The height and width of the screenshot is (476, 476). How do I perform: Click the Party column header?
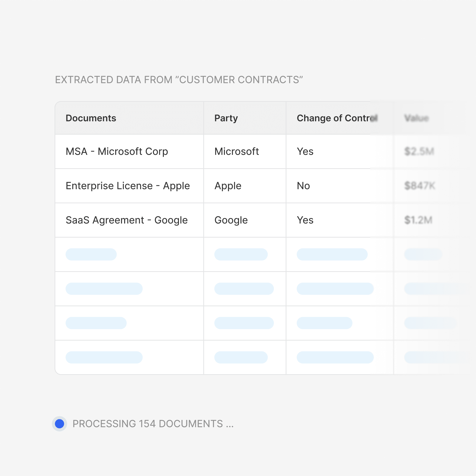226,118
